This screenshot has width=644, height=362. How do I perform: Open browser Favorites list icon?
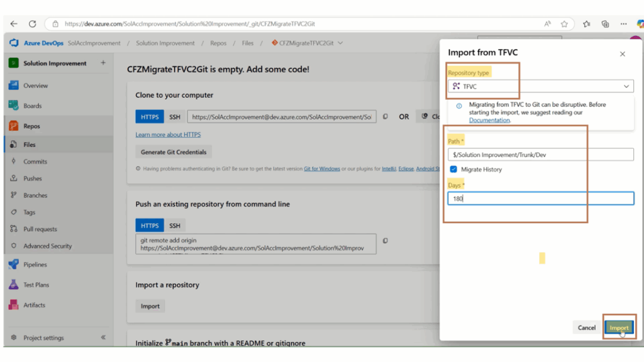pos(587,24)
